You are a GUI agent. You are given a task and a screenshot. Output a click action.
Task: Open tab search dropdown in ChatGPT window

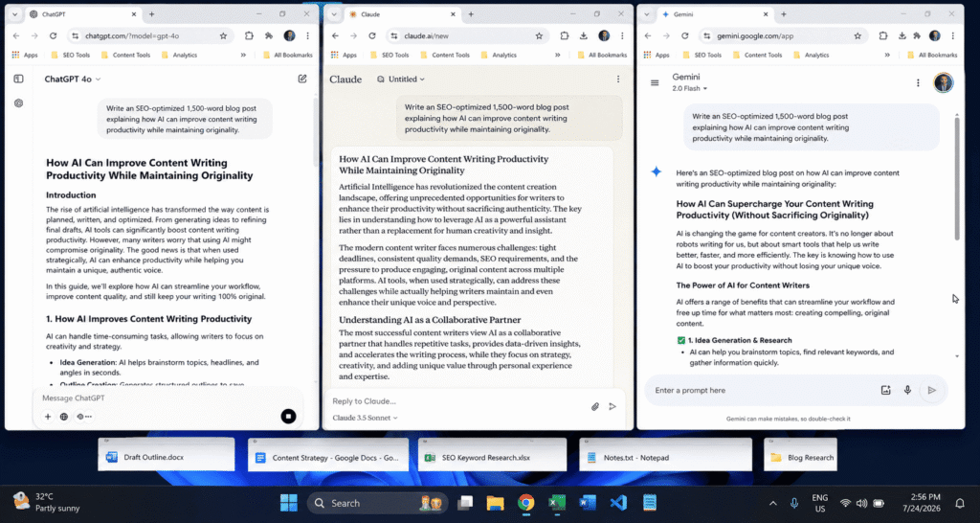pos(14,13)
